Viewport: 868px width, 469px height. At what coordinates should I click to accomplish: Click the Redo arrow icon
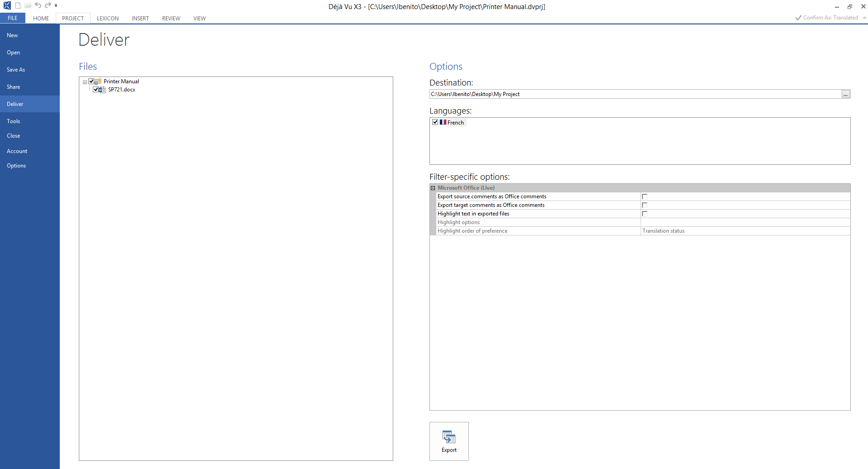tap(48, 5)
